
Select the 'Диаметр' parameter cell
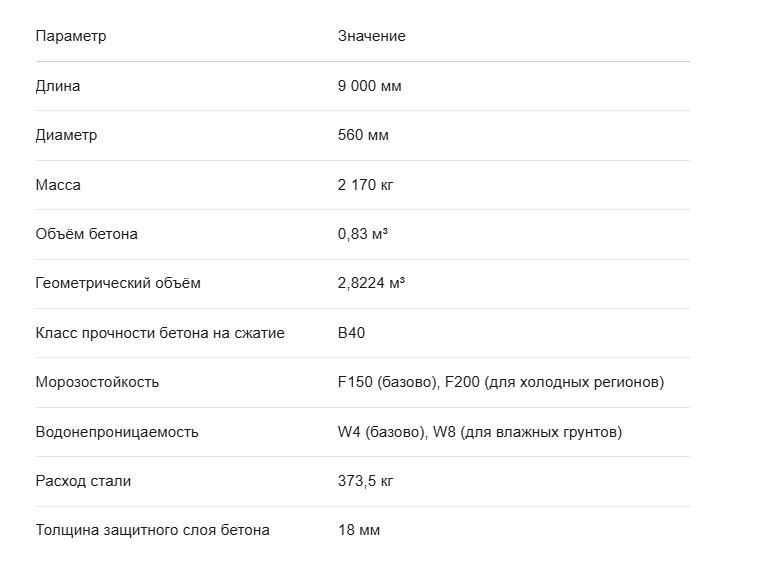coord(66,135)
